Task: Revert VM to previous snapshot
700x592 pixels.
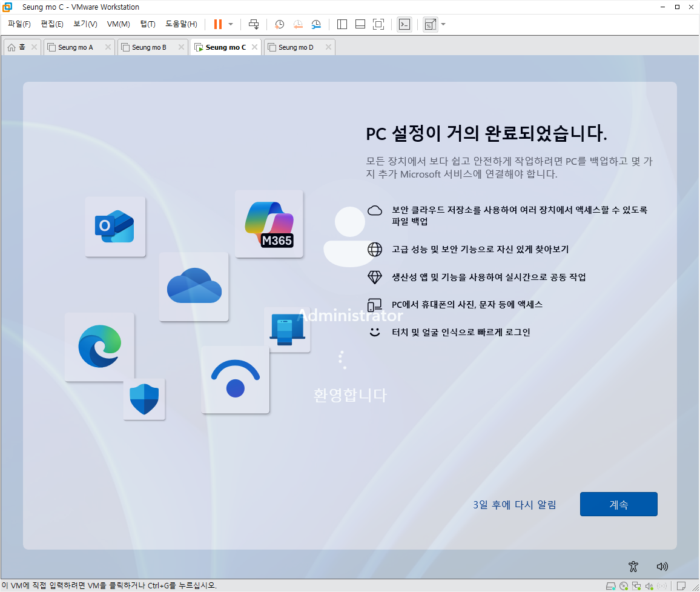Action: point(298,24)
